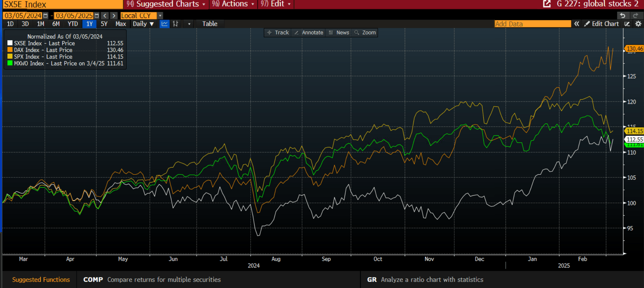Toggle the Zoom mode on chart

click(365, 32)
